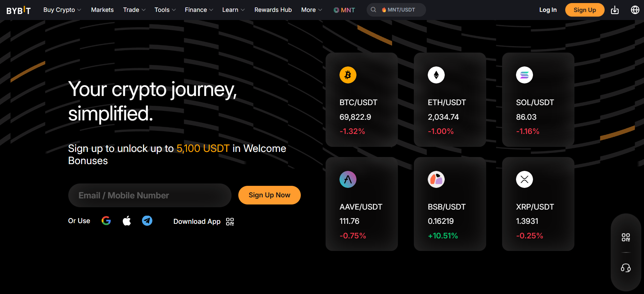The image size is (644, 294).
Task: Click the 5,100 USDT bonus text
Action: [x=203, y=149]
